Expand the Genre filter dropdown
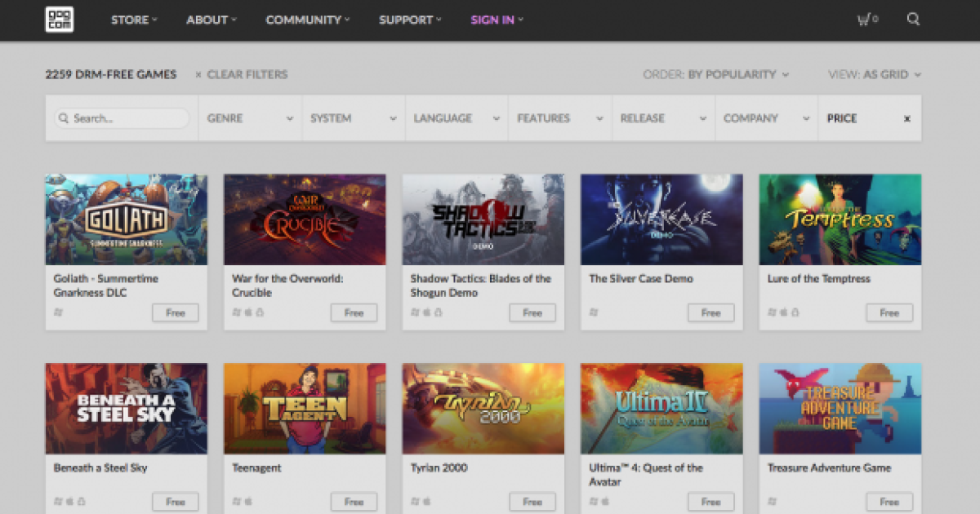This screenshot has height=514, width=980. tap(250, 118)
